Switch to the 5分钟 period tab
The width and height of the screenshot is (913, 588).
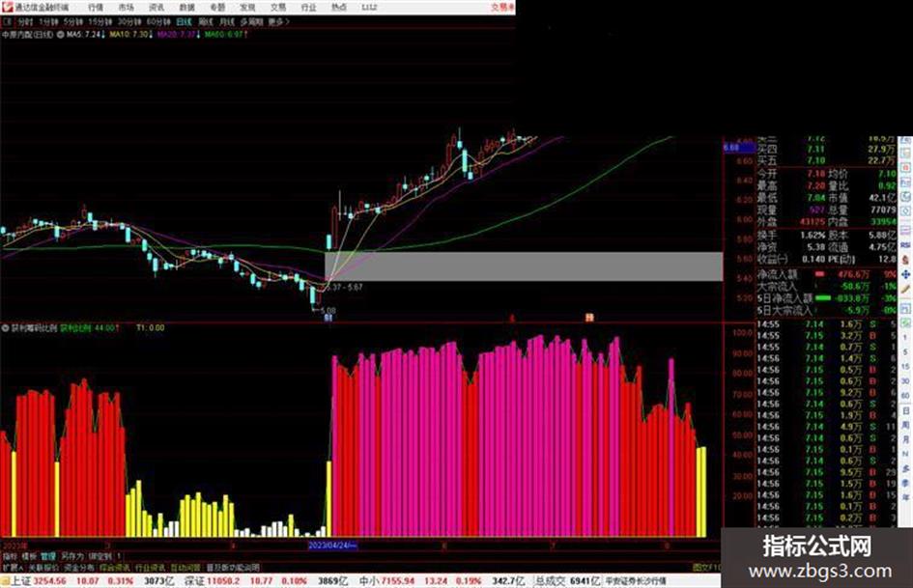pyautogui.click(x=73, y=21)
